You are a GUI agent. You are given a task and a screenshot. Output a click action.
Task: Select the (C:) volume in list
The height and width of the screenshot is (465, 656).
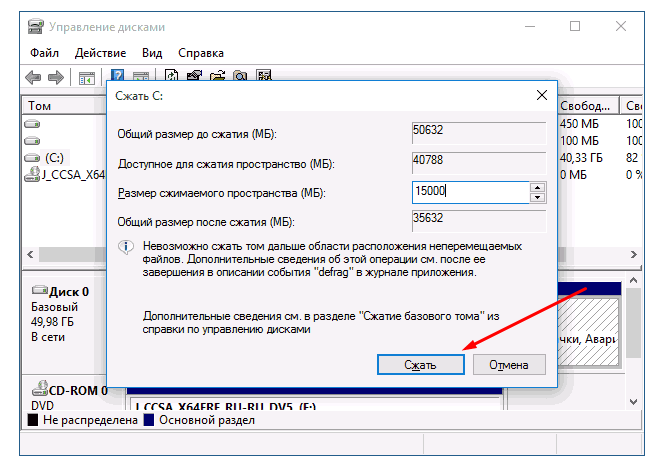tap(54, 158)
